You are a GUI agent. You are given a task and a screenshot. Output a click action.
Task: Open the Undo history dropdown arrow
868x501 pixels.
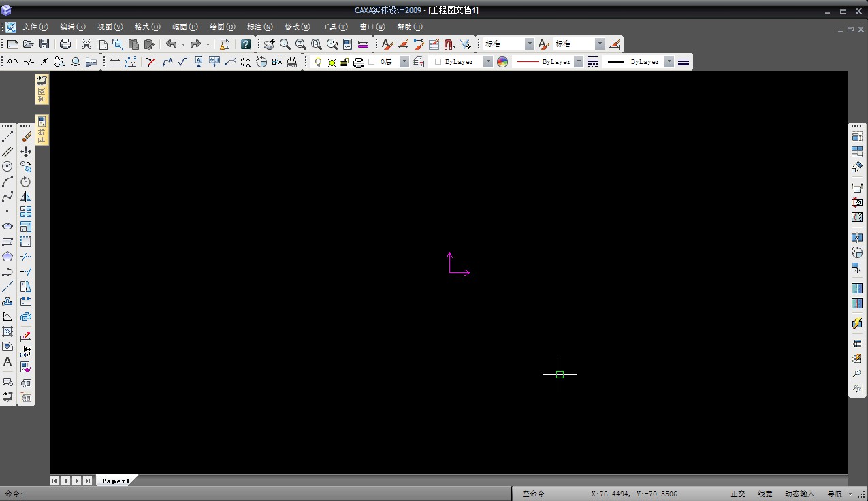[x=183, y=44]
